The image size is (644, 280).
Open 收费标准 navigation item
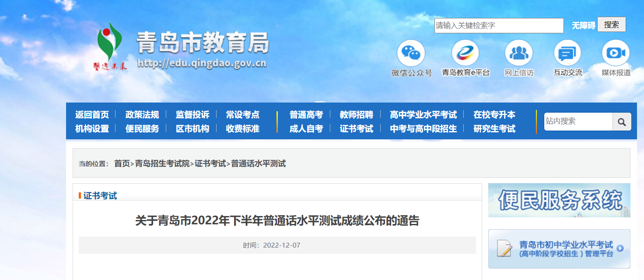coord(243,129)
